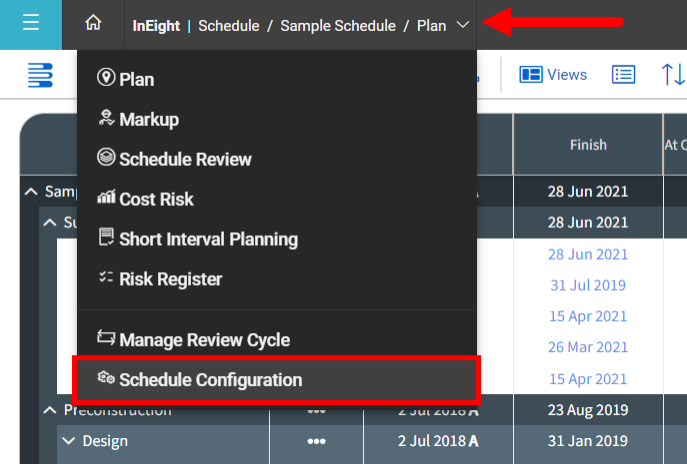Click Manage Review Cycle
Image resolution: width=687 pixels, height=464 pixels.
[204, 340]
